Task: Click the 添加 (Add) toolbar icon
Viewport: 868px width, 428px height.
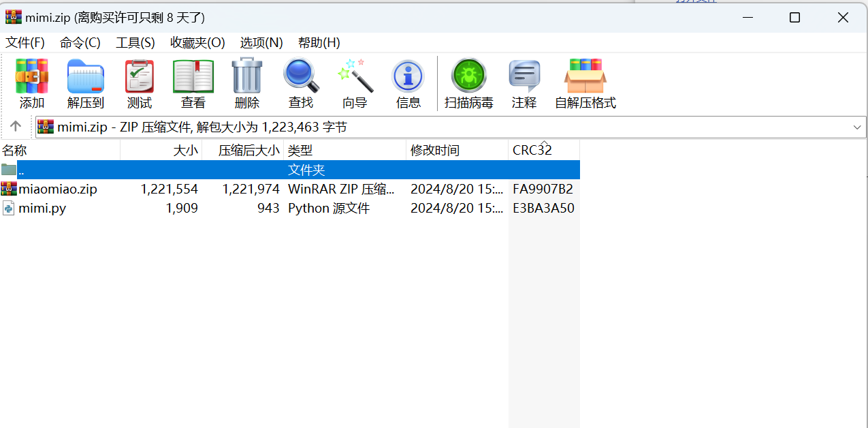Action: point(31,76)
